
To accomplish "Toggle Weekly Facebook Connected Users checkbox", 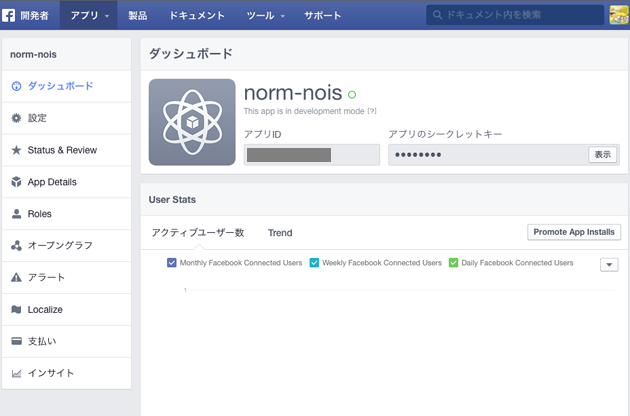I will (x=314, y=263).
